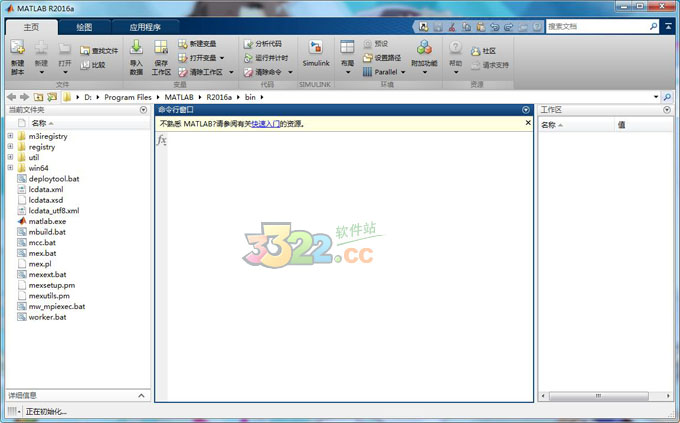The image size is (680, 423).
Task: Click the Workspace horizontal scrollbar
Action: tap(598, 396)
